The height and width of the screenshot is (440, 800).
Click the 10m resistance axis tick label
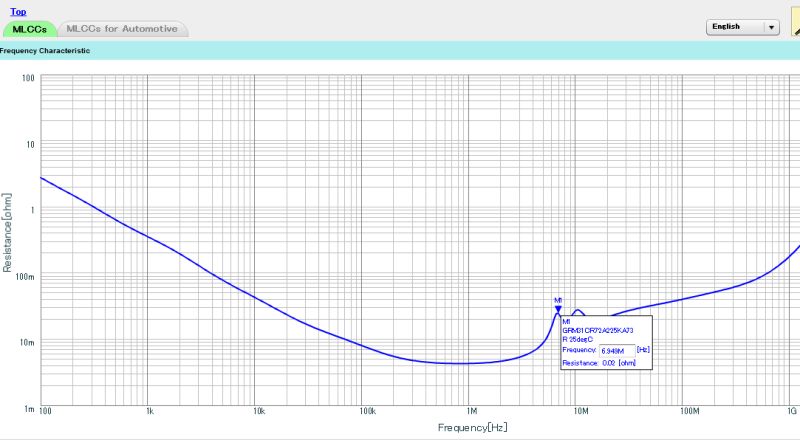pyautogui.click(x=27, y=343)
